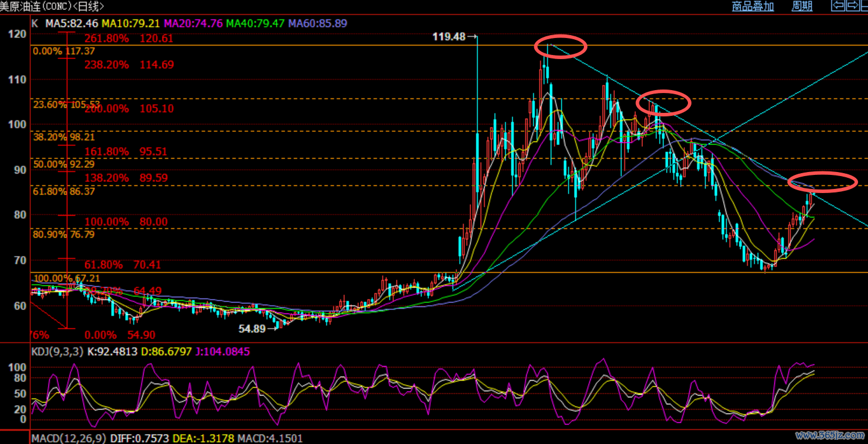The width and height of the screenshot is (868, 444).
Task: Select the MA60:85.89 indicator label
Action: coord(318,24)
